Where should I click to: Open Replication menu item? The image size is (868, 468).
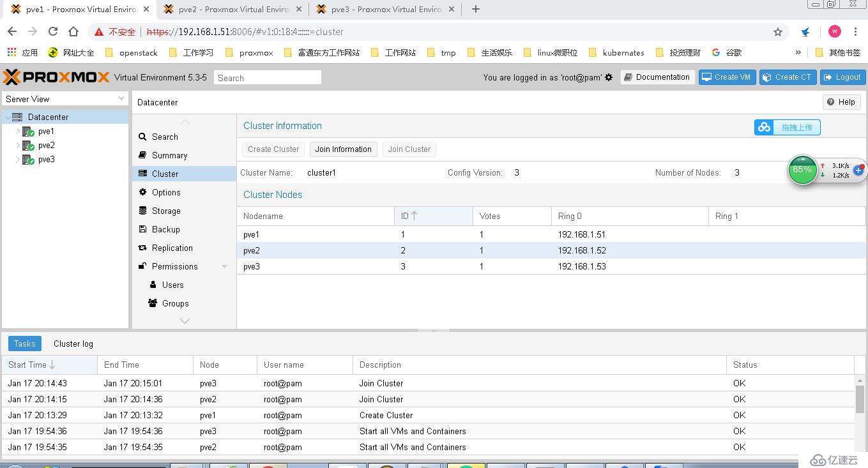pyautogui.click(x=184, y=248)
